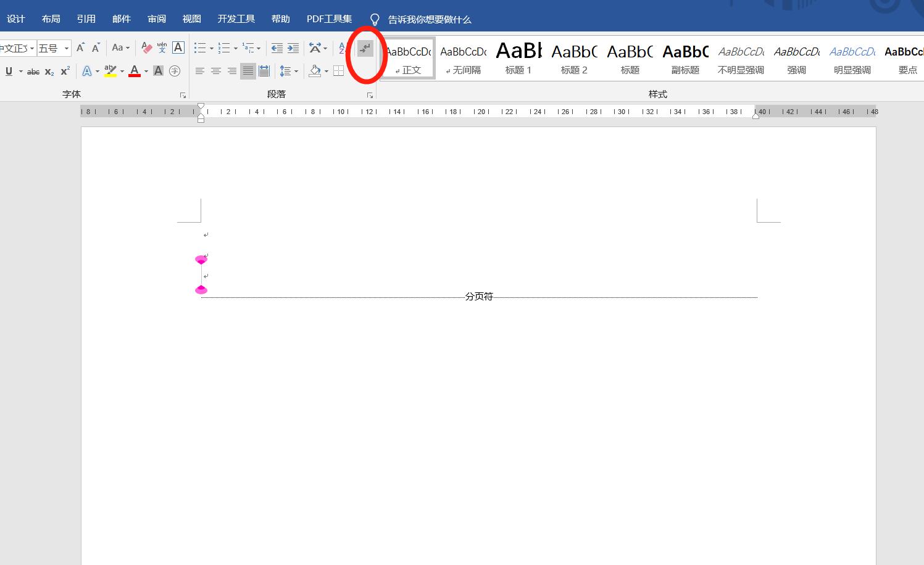Toggle underline formatting

click(x=9, y=72)
